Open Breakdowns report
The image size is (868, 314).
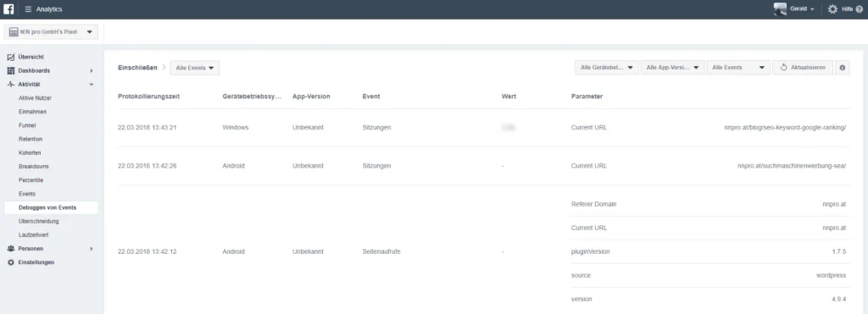coord(34,167)
